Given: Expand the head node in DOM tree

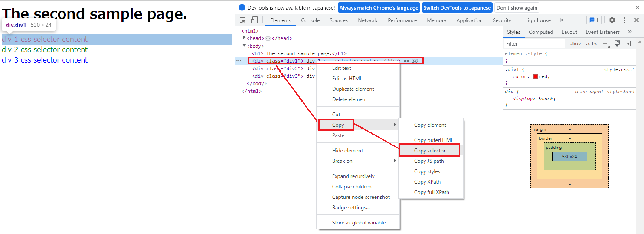Looking at the screenshot, I should coord(245,38).
